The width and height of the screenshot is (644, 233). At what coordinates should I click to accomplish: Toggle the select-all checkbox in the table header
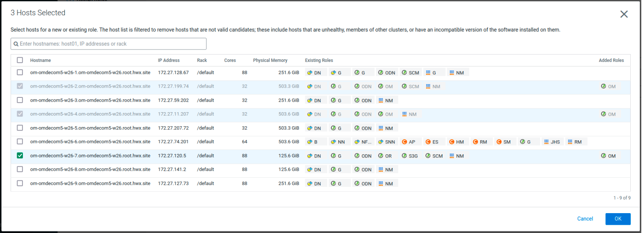20,60
